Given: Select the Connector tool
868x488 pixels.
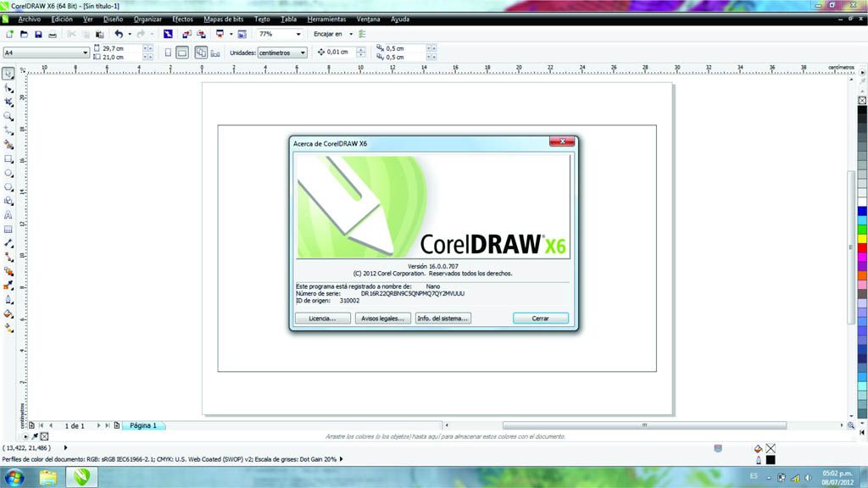Looking at the screenshot, I should click(x=8, y=258).
